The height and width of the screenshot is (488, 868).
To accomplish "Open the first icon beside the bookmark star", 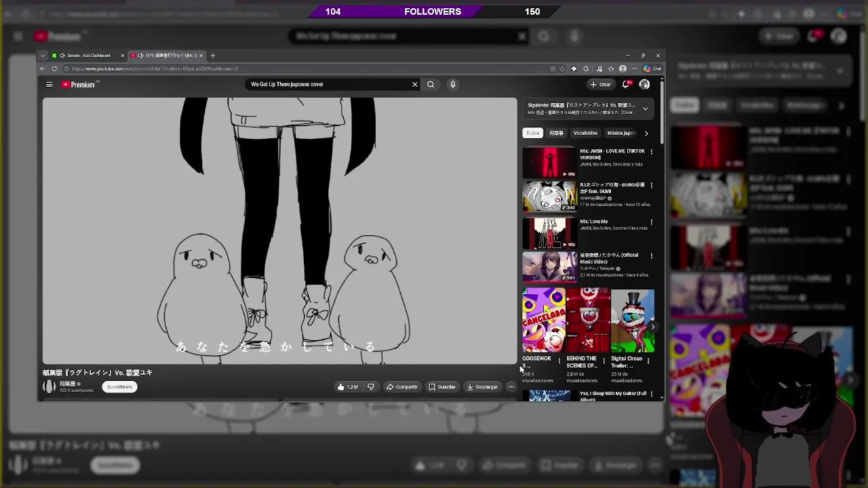I will pos(553,68).
